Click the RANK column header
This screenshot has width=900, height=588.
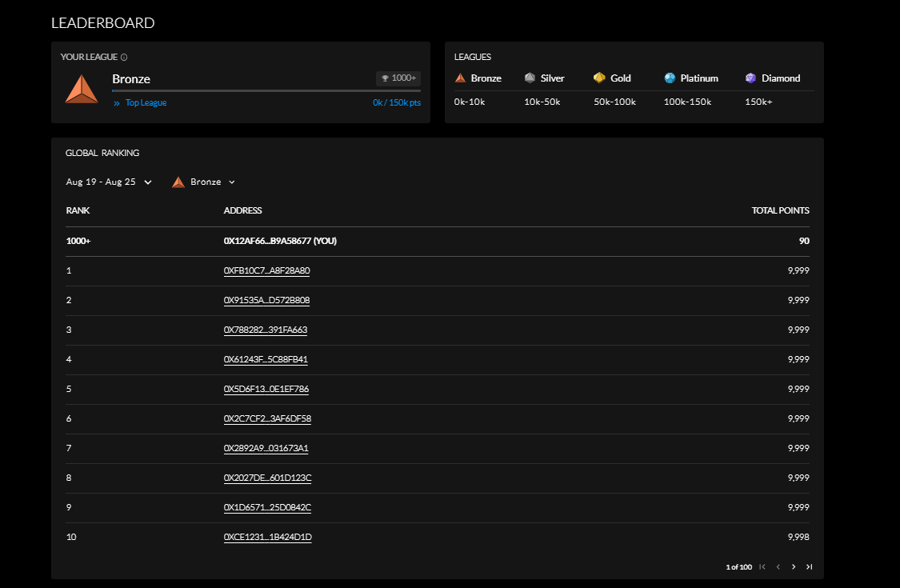click(78, 210)
